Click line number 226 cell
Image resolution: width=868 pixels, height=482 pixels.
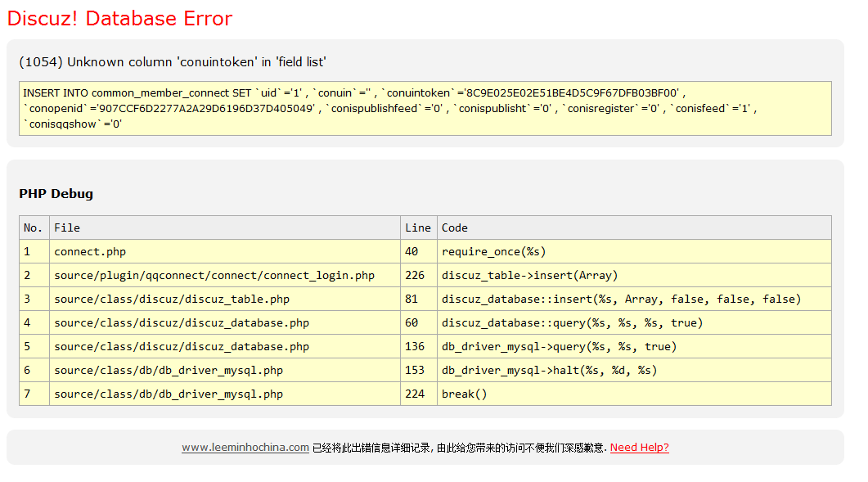pyautogui.click(x=419, y=275)
